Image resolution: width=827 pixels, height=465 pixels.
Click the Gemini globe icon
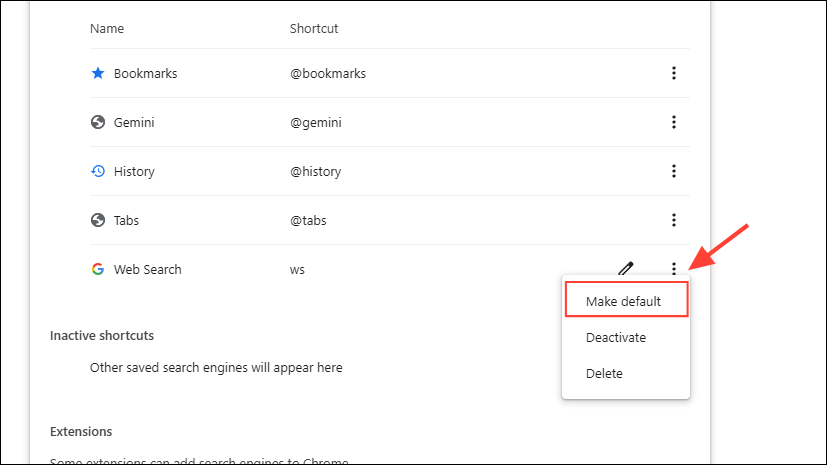[x=98, y=123]
